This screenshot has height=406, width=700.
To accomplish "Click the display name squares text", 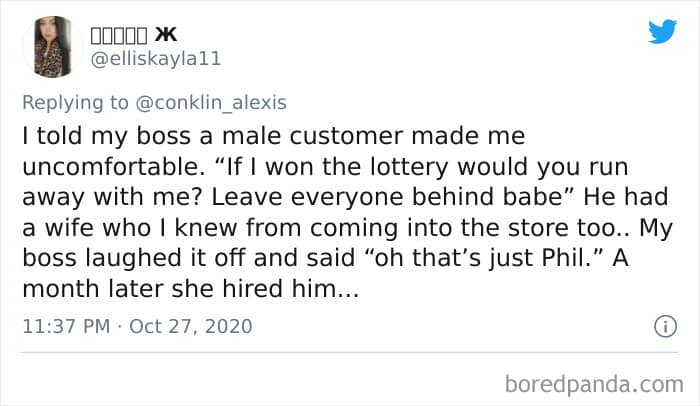I will pos(118,35).
